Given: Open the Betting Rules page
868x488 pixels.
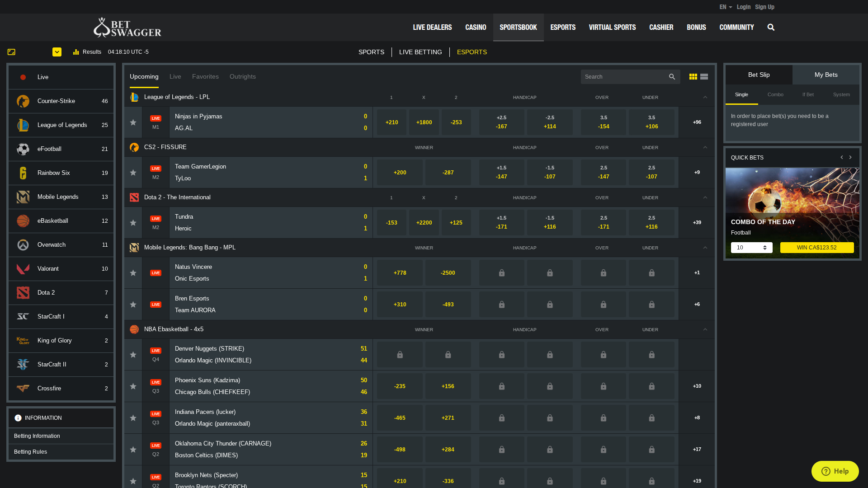Looking at the screenshot, I should 30,451.
